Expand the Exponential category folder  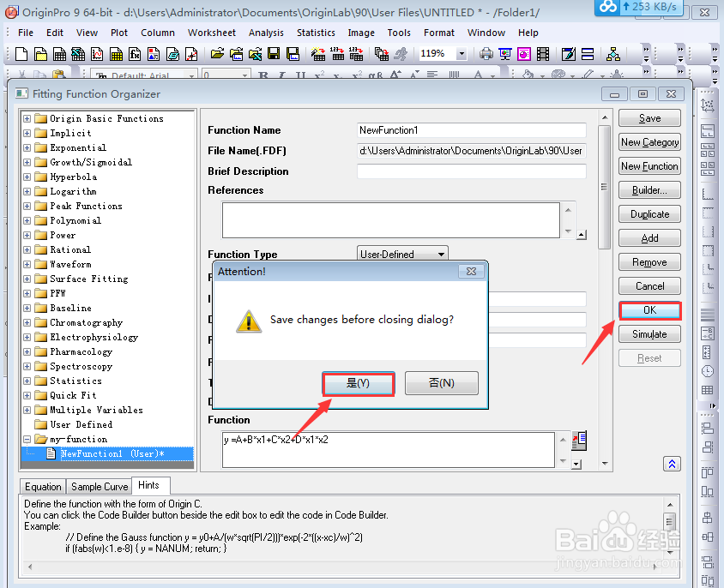(27, 147)
